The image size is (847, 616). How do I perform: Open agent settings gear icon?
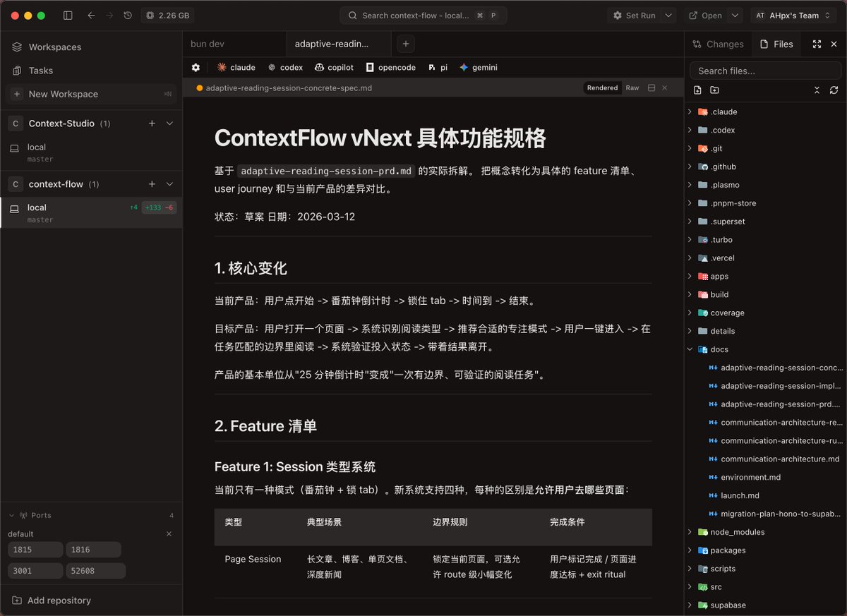196,68
